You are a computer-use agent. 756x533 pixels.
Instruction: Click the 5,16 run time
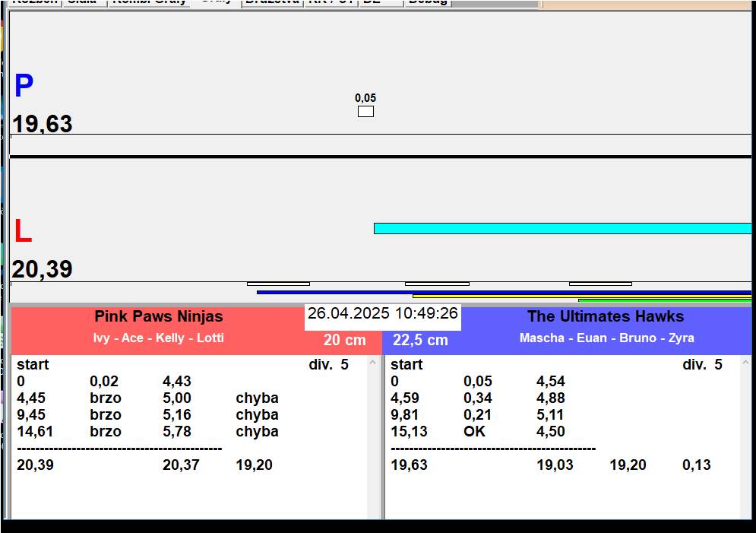tap(177, 415)
